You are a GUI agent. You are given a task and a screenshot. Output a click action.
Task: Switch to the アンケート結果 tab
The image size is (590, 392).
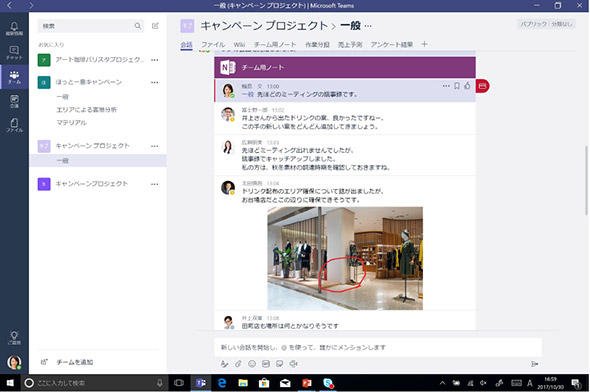392,45
